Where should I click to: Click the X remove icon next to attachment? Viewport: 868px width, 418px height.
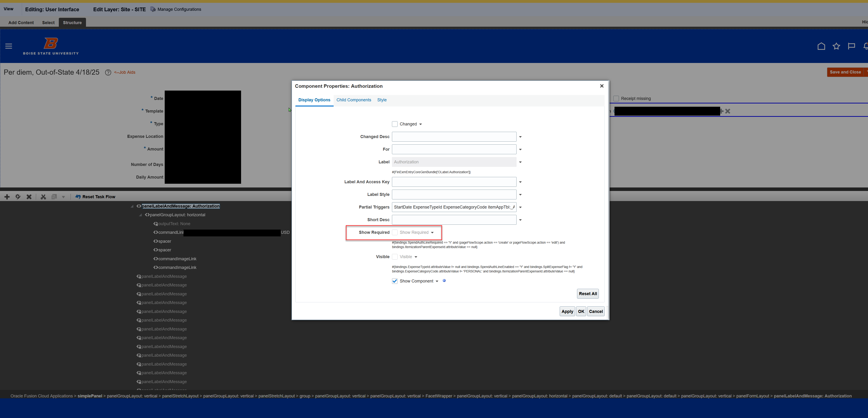pyautogui.click(x=728, y=111)
